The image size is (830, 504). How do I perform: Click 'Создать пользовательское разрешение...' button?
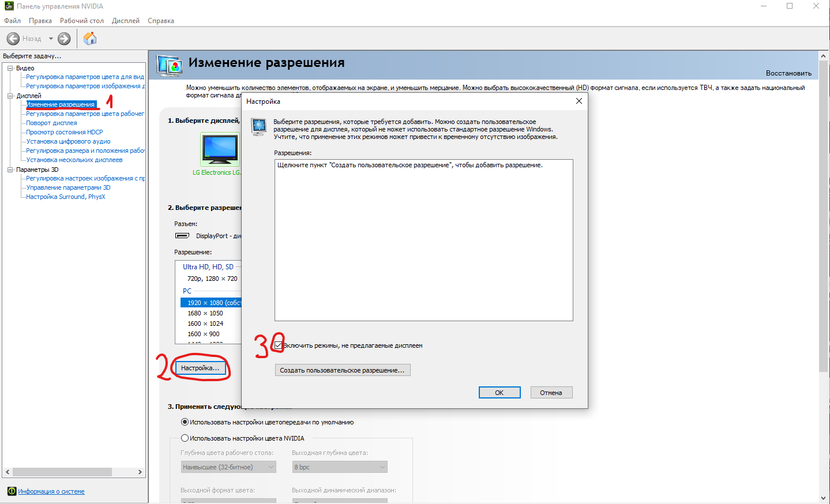(343, 370)
